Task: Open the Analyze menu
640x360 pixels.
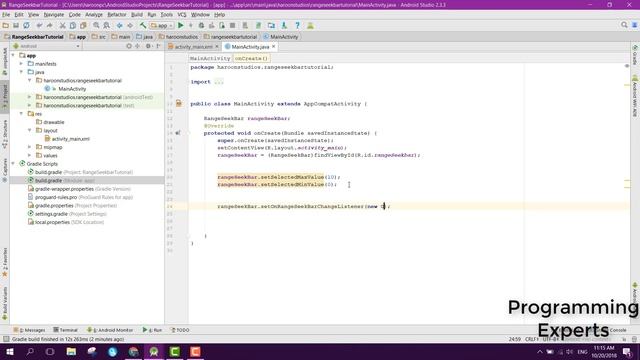Action: click(94, 15)
